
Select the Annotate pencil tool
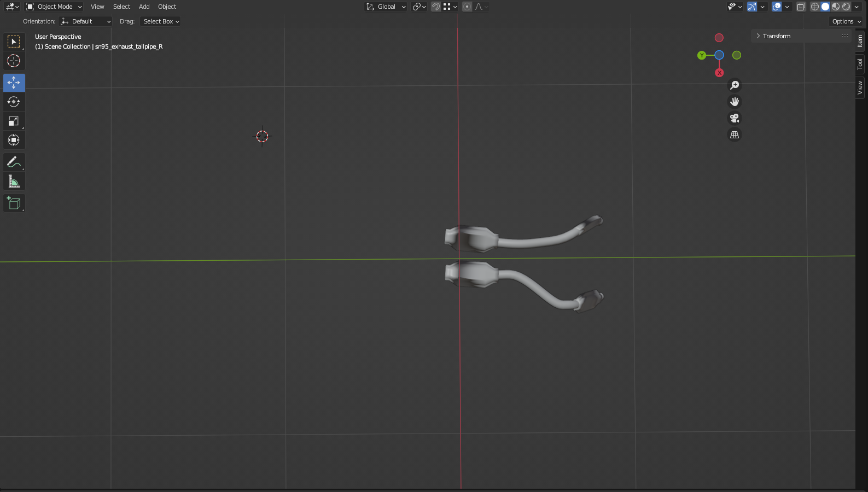click(14, 162)
